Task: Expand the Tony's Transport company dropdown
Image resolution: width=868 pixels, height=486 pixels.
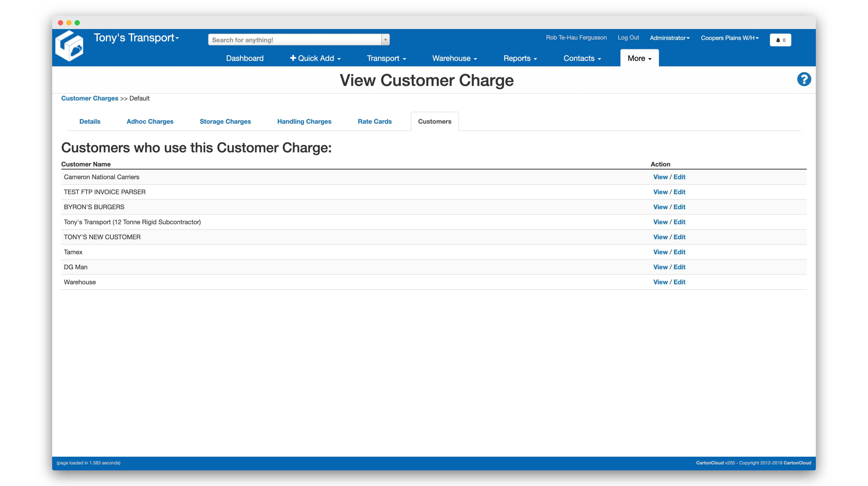Action: [136, 38]
